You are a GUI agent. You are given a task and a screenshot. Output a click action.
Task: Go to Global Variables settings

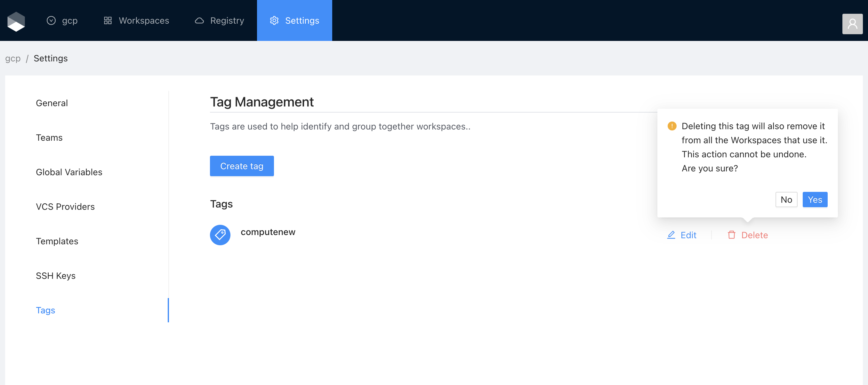pyautogui.click(x=69, y=172)
